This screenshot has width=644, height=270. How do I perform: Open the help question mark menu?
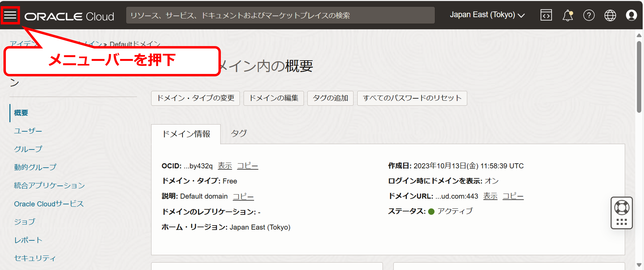point(589,15)
